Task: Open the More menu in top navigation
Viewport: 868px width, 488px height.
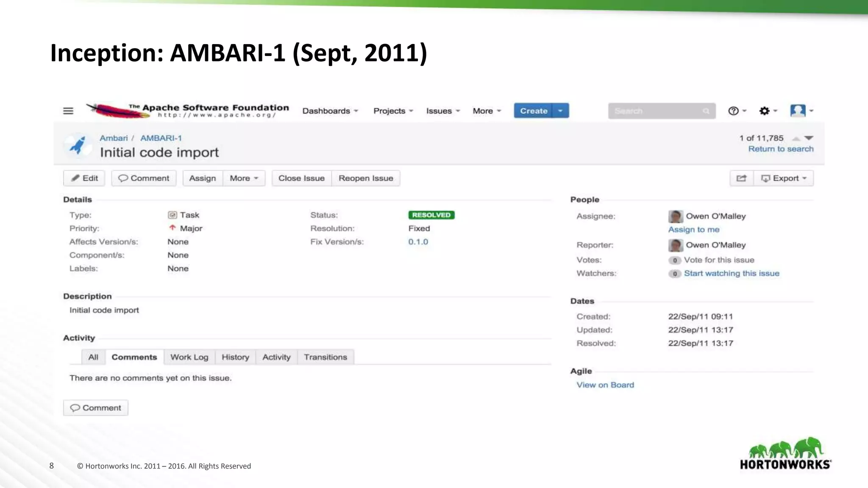Action: 487,111
